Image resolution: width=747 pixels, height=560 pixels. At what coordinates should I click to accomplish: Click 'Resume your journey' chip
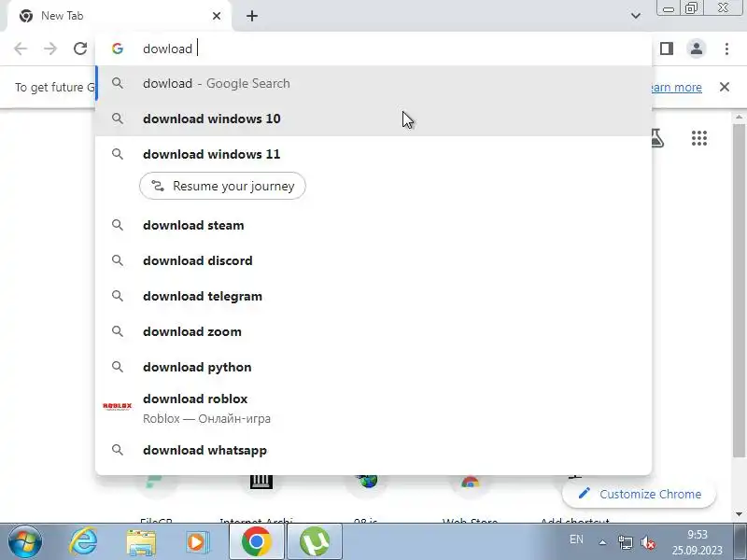pyautogui.click(x=222, y=186)
